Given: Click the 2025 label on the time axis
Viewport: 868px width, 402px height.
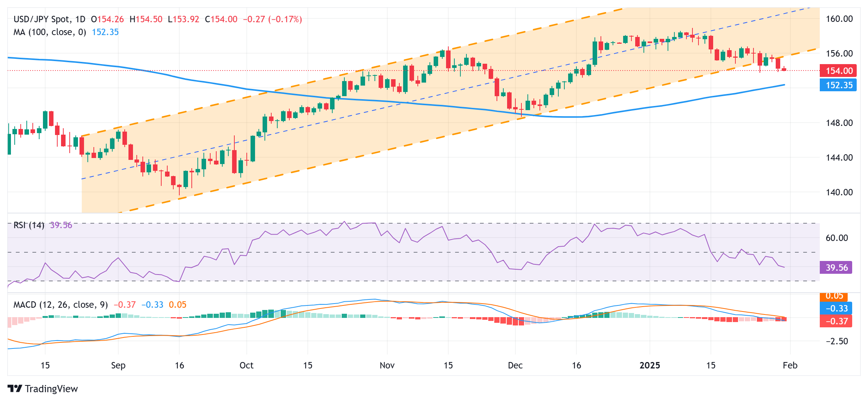Looking at the screenshot, I should 650,365.
